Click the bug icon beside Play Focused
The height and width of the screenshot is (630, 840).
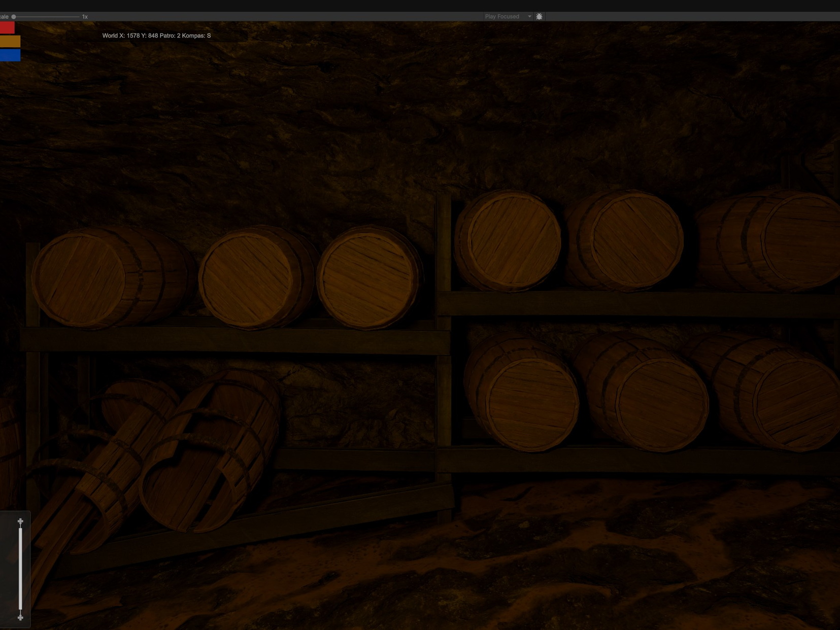point(539,17)
